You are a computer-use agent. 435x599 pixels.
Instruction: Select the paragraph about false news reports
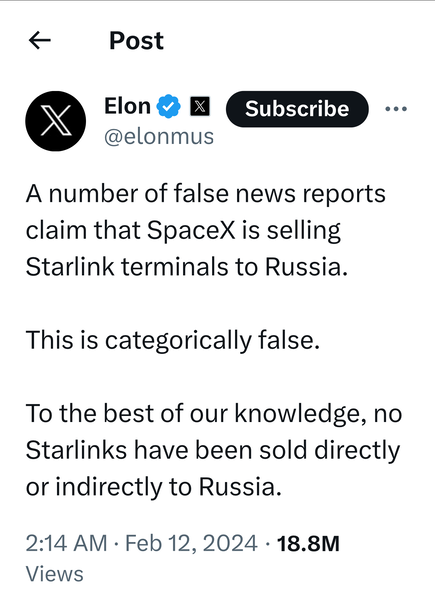[x=206, y=230]
